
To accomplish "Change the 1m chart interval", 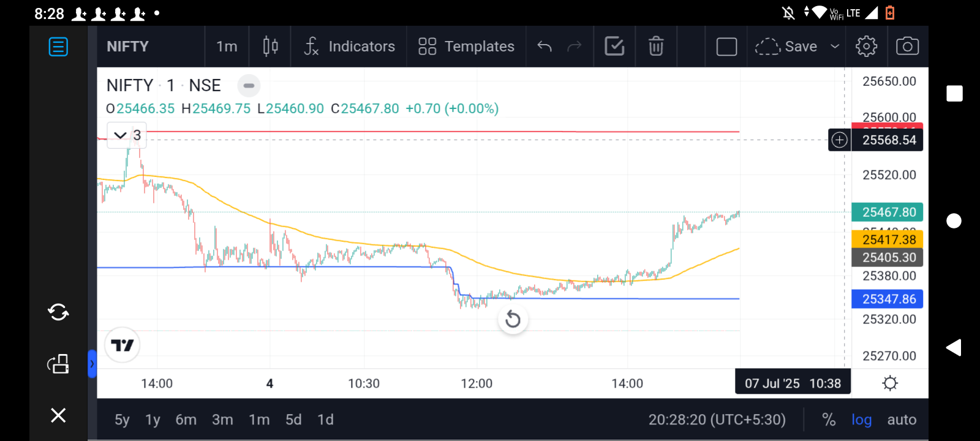I will click(227, 47).
